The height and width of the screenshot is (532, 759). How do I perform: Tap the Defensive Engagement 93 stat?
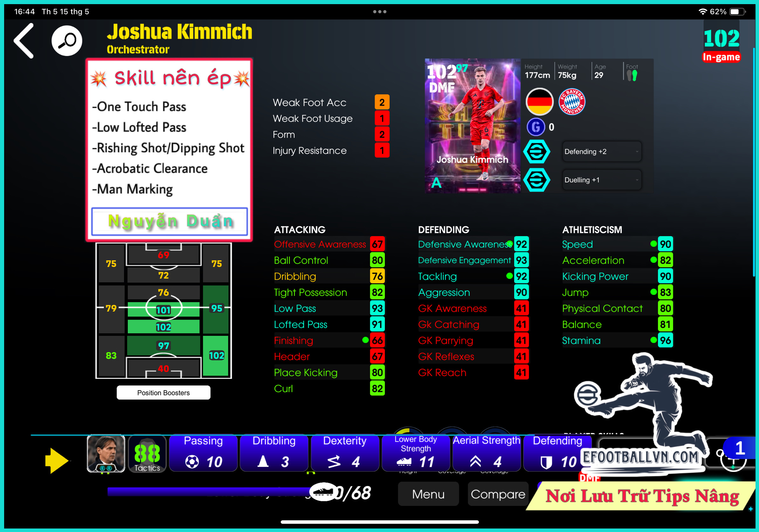(473, 260)
